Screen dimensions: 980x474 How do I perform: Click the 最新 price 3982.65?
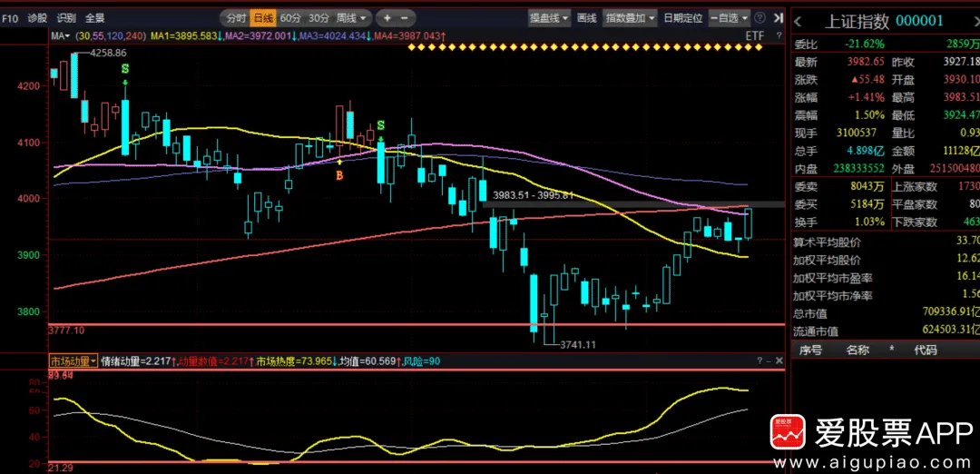tap(866, 62)
